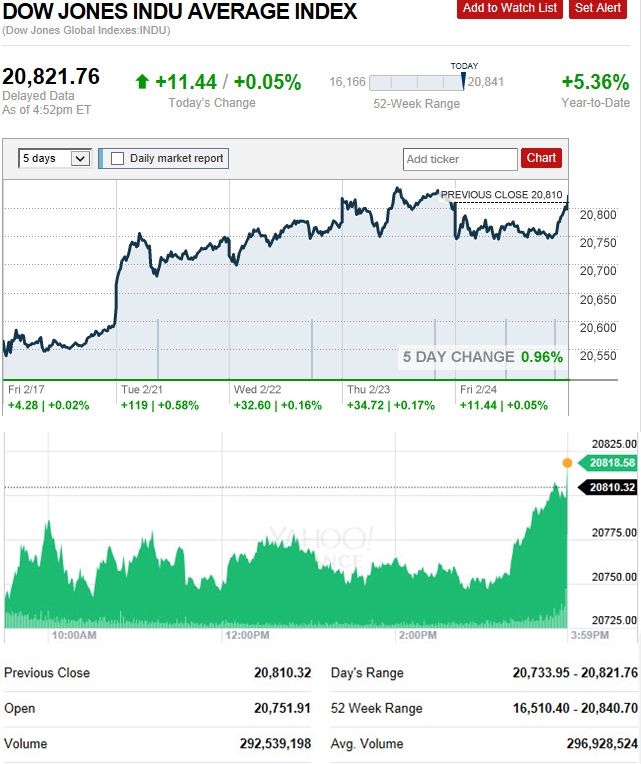Click the 20775.00 y-axis label on intraday chart
The image size is (641, 764).
click(x=614, y=533)
